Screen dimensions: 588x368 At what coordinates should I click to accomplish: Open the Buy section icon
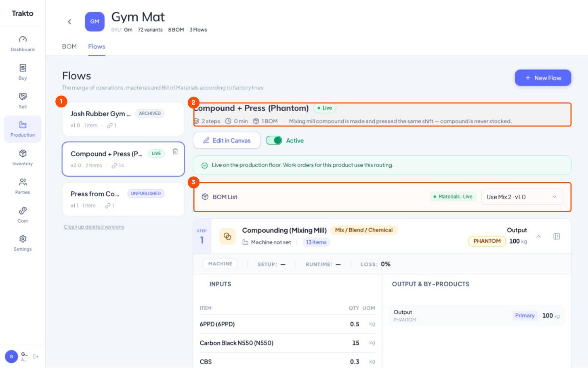coord(23,68)
